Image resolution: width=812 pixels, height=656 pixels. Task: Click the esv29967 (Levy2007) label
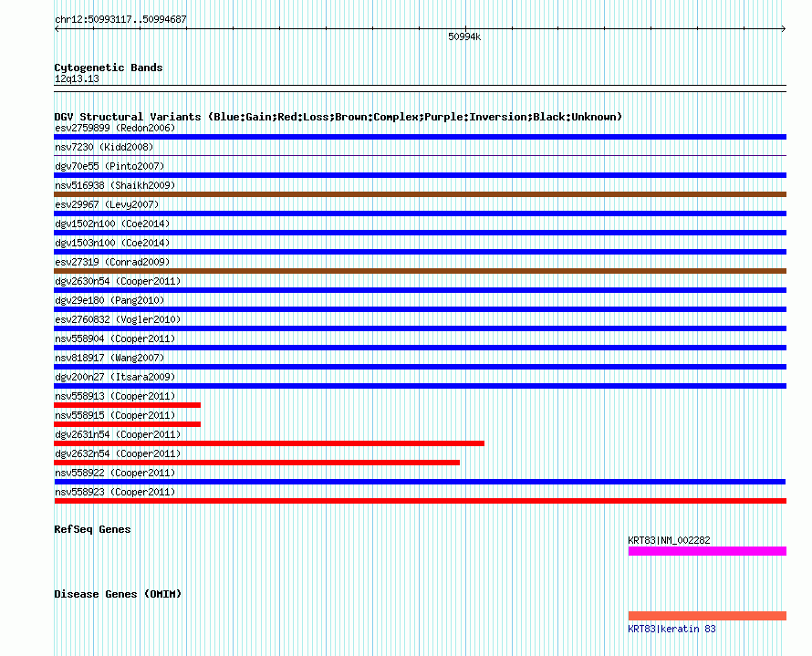[x=107, y=204]
